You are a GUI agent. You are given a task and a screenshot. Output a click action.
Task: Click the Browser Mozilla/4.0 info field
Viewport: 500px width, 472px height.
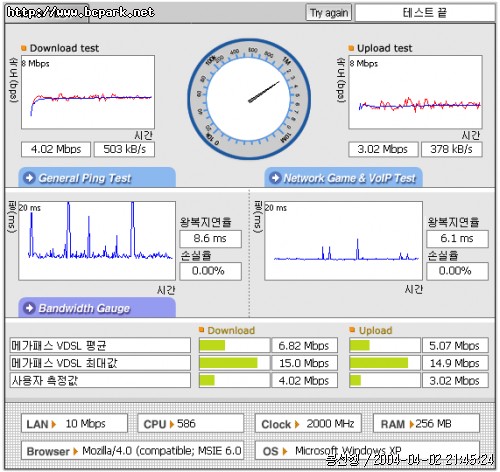pos(132,451)
